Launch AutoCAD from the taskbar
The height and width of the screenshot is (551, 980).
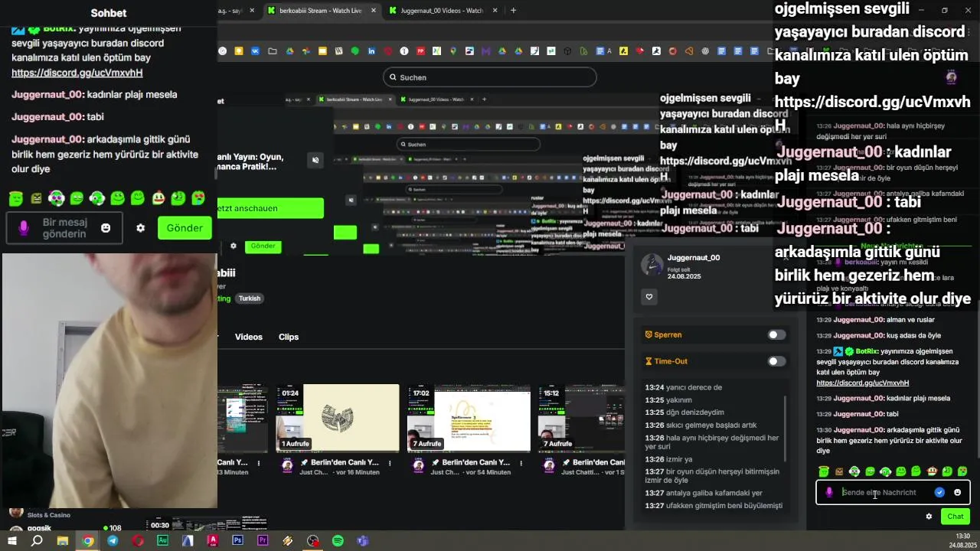pyautogui.click(x=213, y=540)
